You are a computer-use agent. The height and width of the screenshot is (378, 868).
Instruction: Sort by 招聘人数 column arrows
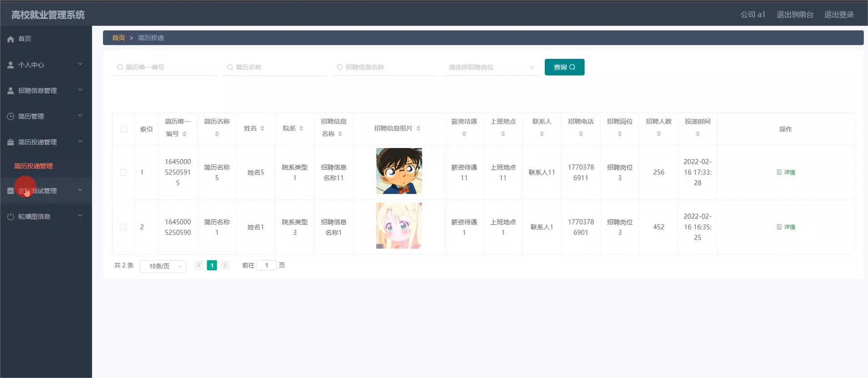click(658, 134)
